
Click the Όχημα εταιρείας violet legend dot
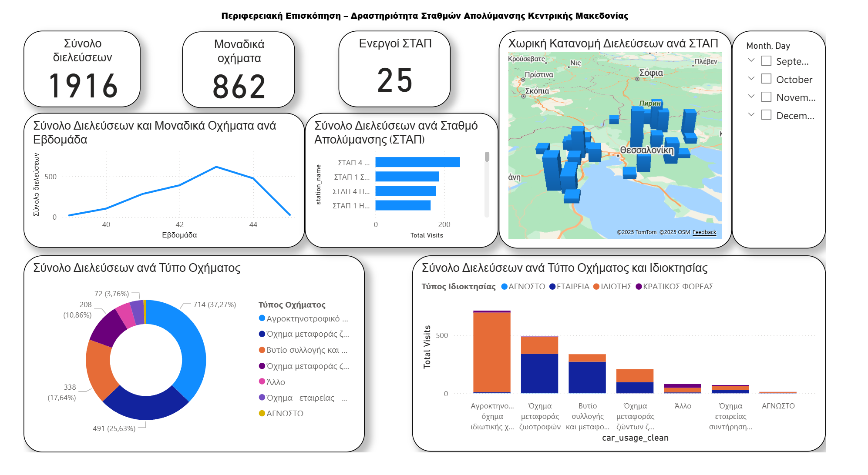point(262,397)
